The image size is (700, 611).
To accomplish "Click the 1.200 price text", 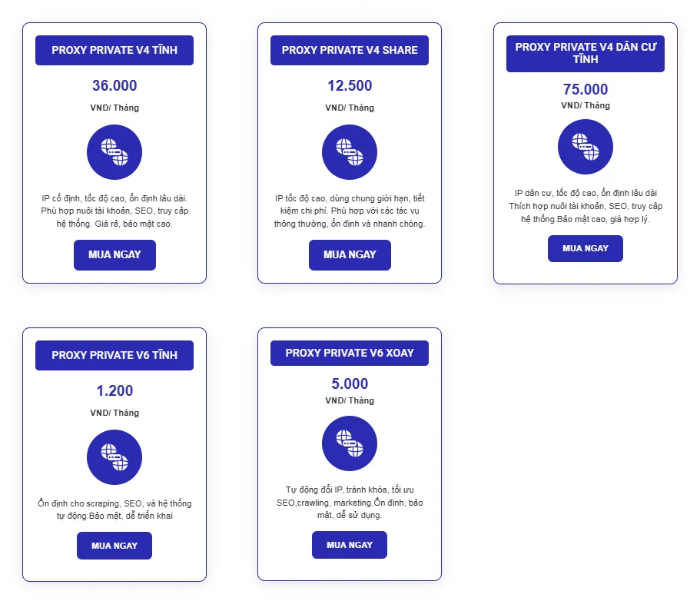I will pyautogui.click(x=114, y=391).
